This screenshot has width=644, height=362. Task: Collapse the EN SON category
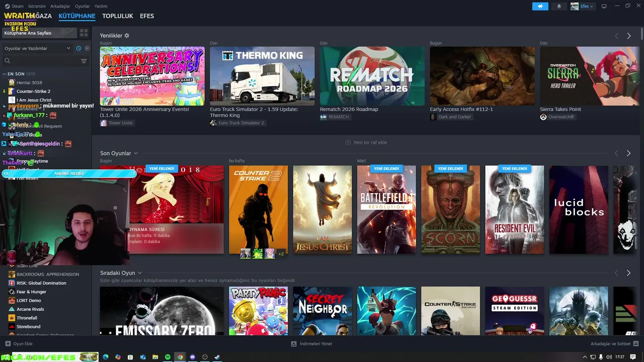pyautogui.click(x=5, y=74)
